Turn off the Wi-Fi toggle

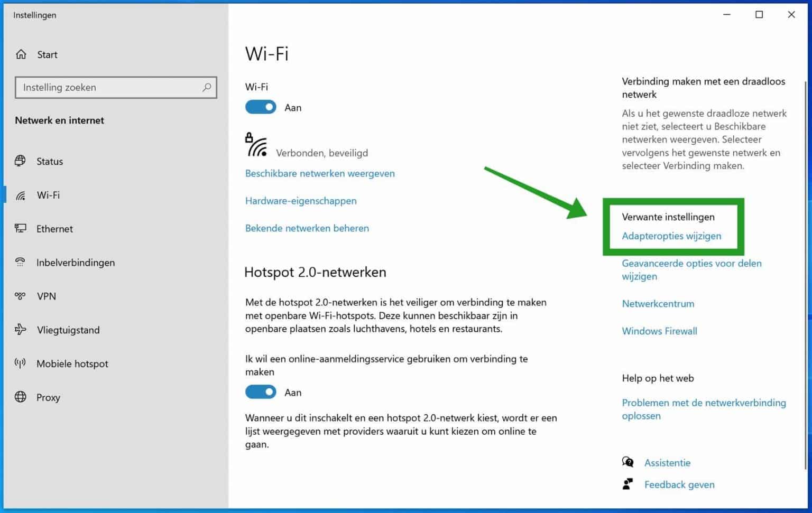(260, 107)
